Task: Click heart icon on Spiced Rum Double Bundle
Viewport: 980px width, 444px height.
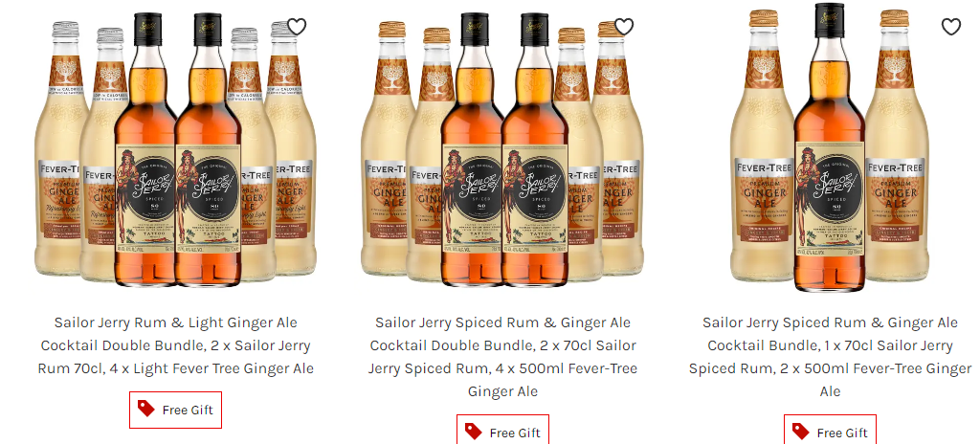Action: (624, 27)
